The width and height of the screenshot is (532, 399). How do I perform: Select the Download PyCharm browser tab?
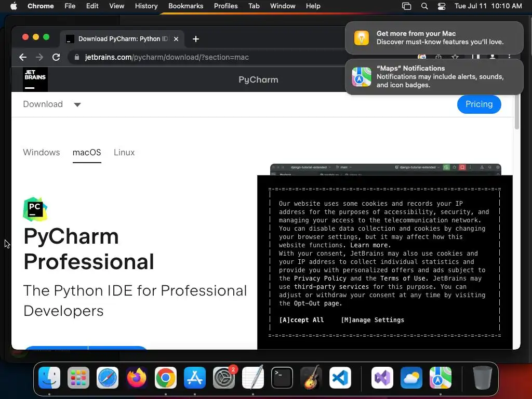tap(122, 39)
